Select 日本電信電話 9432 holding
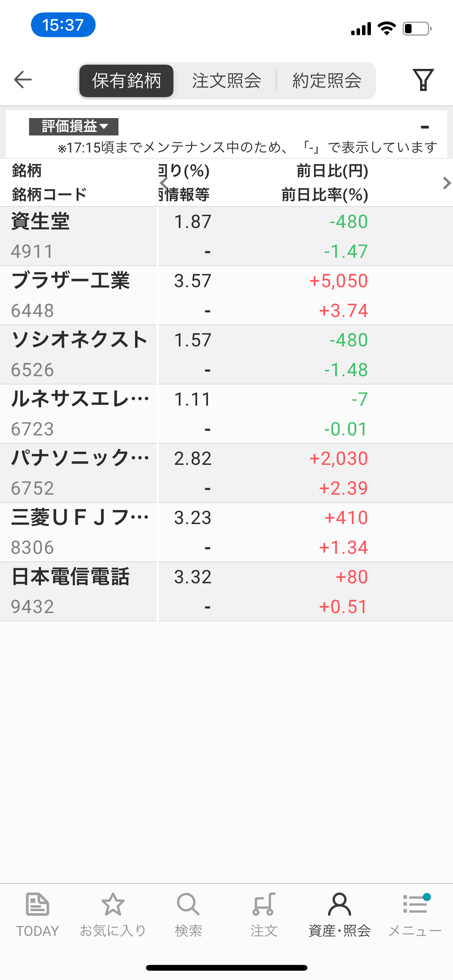This screenshot has height=980, width=453. [226, 591]
